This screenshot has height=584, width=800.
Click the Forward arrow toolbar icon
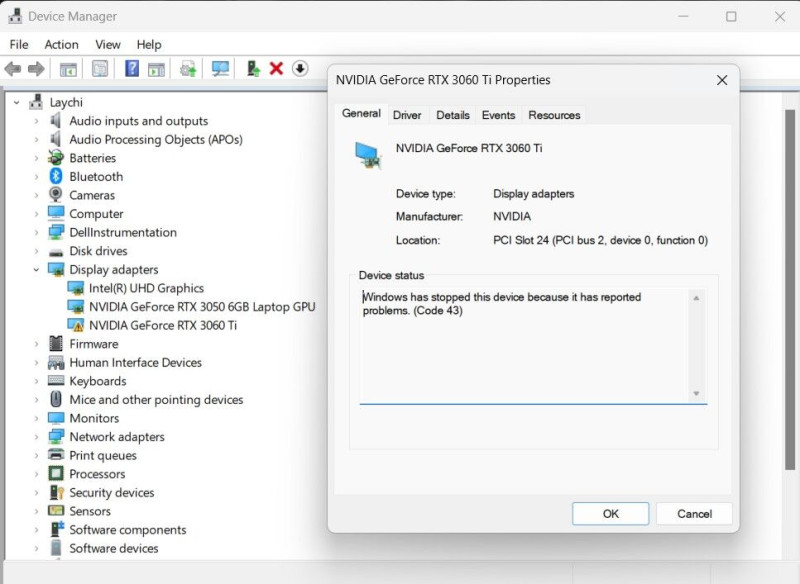[x=36, y=68]
